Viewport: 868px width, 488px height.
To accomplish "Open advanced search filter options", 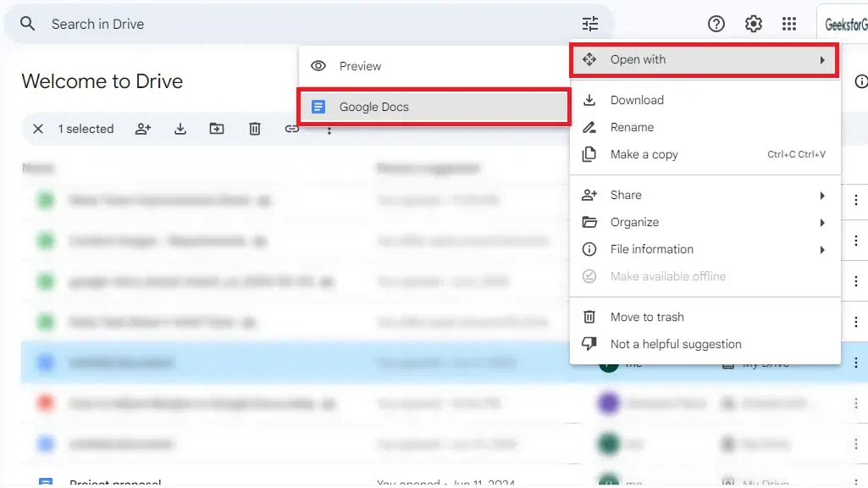I will coord(590,24).
